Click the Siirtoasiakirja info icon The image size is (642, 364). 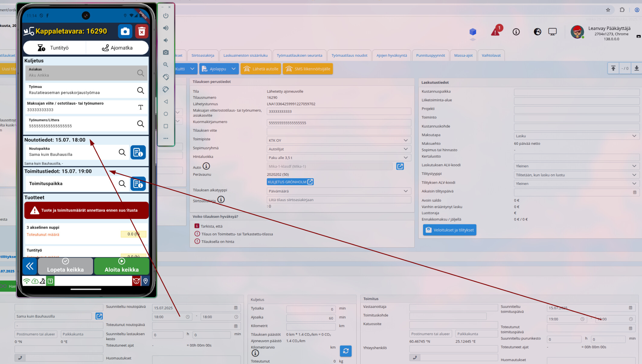(221, 200)
